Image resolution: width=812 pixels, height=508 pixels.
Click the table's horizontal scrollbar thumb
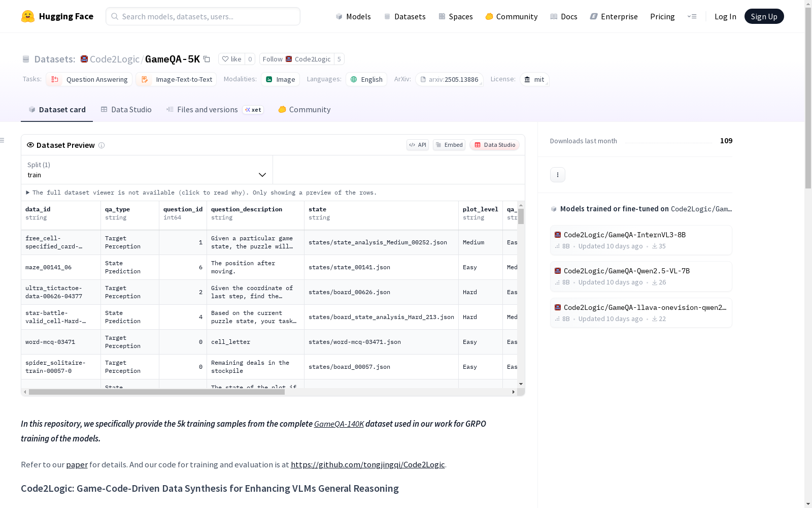point(157,392)
